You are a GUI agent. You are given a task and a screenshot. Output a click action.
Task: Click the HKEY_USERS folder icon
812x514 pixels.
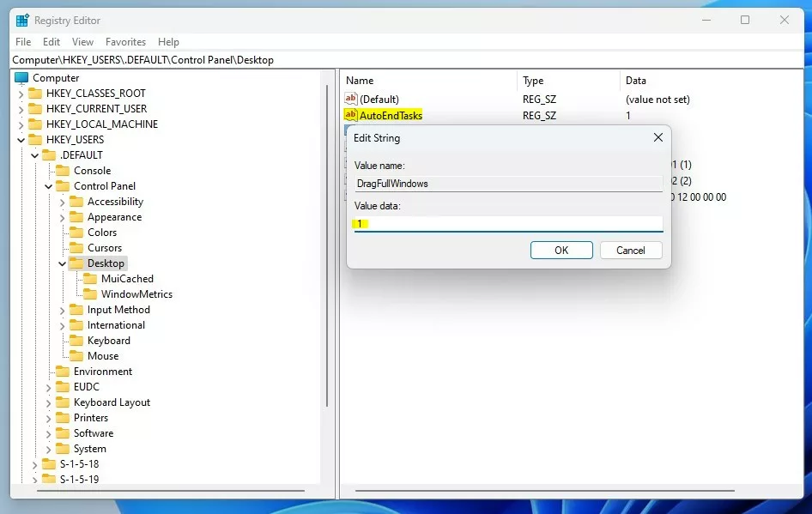point(35,140)
